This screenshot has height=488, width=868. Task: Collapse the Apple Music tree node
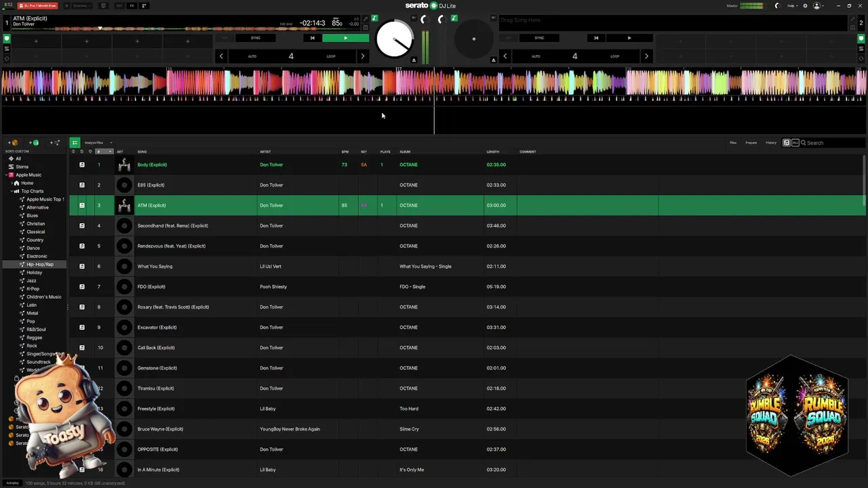click(x=6, y=175)
